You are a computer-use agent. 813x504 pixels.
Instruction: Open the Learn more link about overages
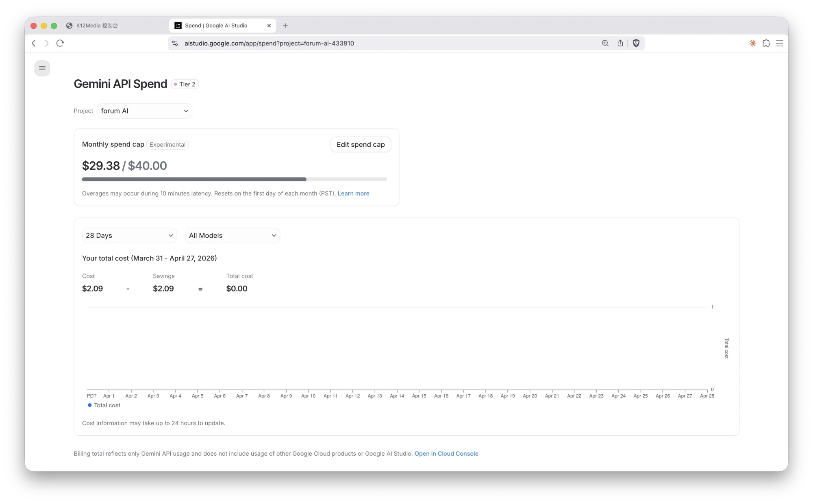(x=353, y=193)
